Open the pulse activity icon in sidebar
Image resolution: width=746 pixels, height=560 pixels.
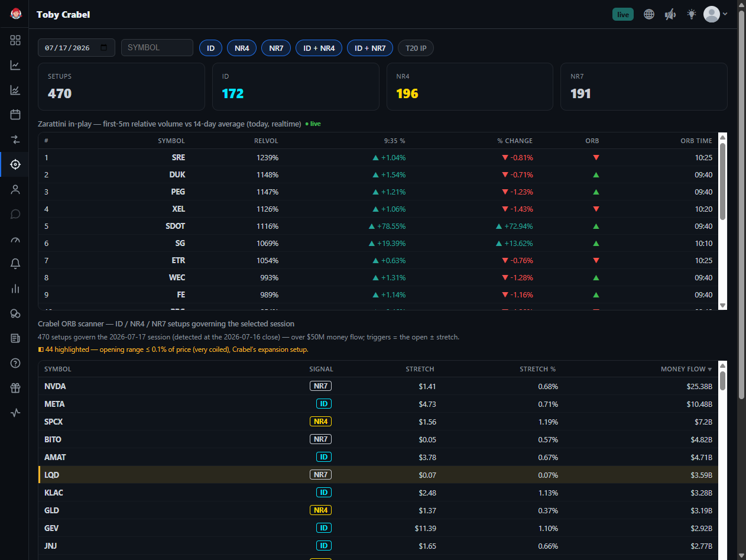[15, 413]
